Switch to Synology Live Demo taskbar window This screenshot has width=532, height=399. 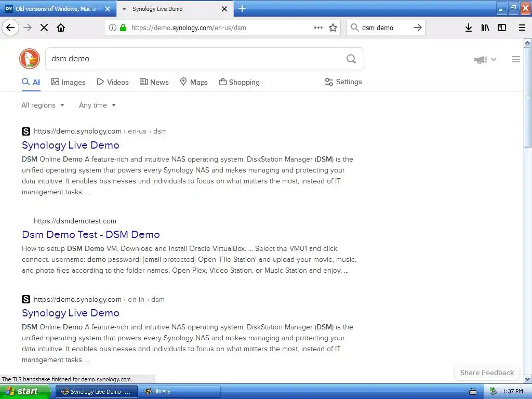[x=96, y=392]
